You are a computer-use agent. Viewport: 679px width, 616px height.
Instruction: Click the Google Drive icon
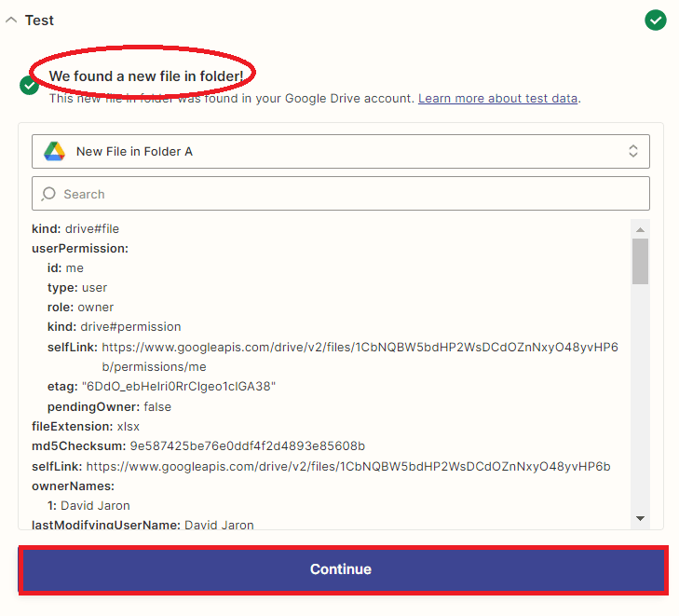point(54,151)
